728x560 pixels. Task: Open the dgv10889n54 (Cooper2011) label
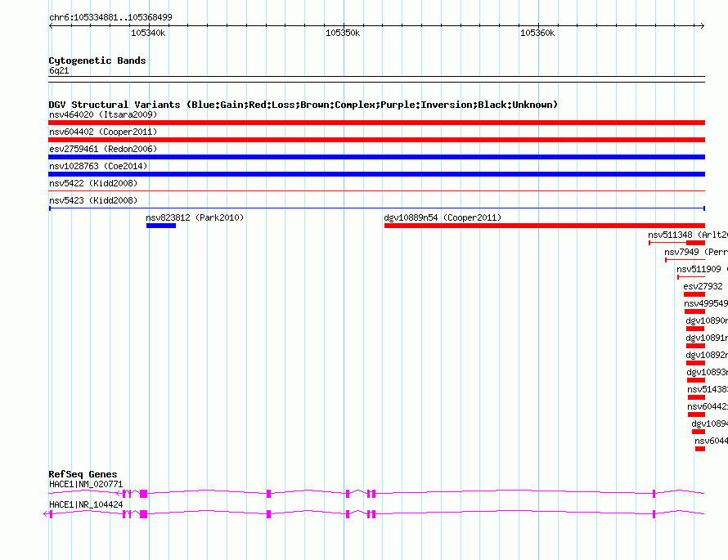[x=443, y=217]
